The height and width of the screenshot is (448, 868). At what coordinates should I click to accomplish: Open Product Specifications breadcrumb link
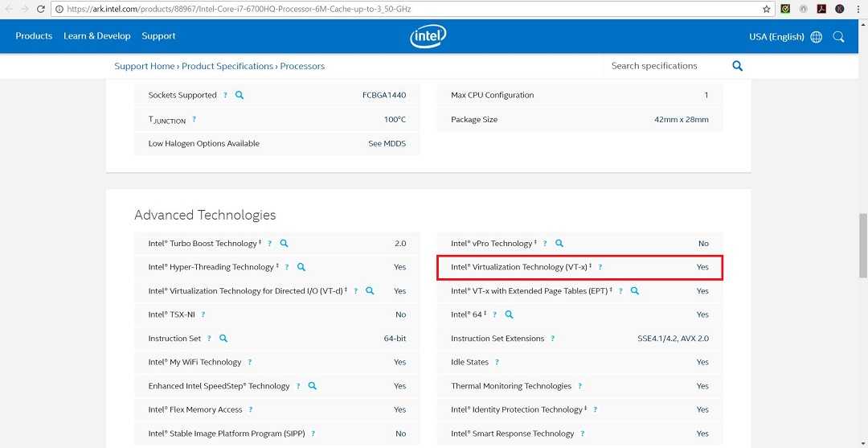(227, 66)
